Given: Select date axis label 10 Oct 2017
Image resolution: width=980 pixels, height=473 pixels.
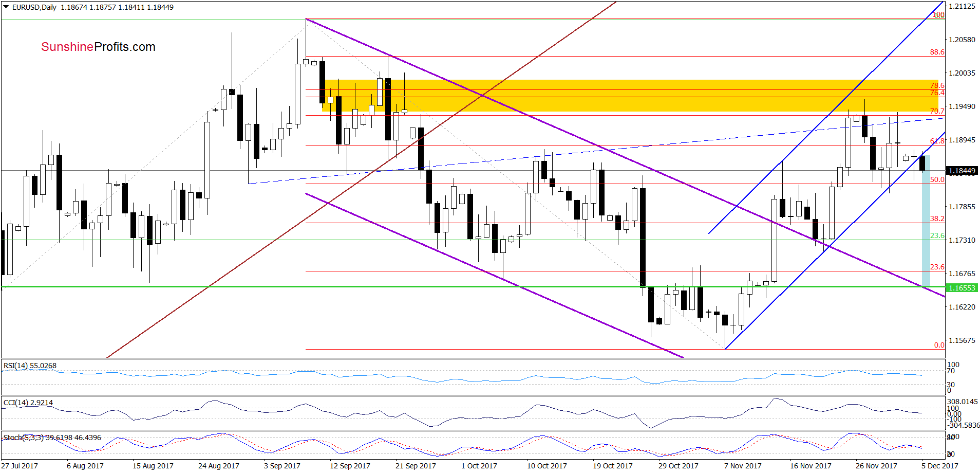Looking at the screenshot, I should (x=547, y=466).
